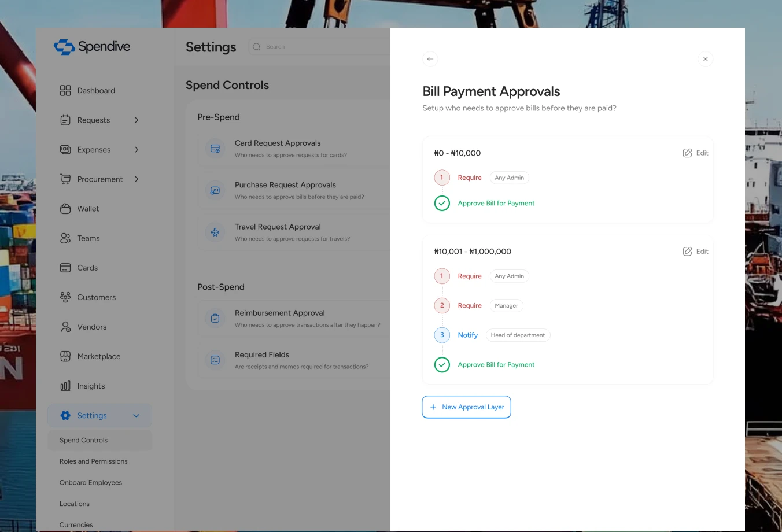This screenshot has width=782, height=532.
Task: Edit the ₦0 - ₦10,000 approval layer
Action: click(x=695, y=153)
